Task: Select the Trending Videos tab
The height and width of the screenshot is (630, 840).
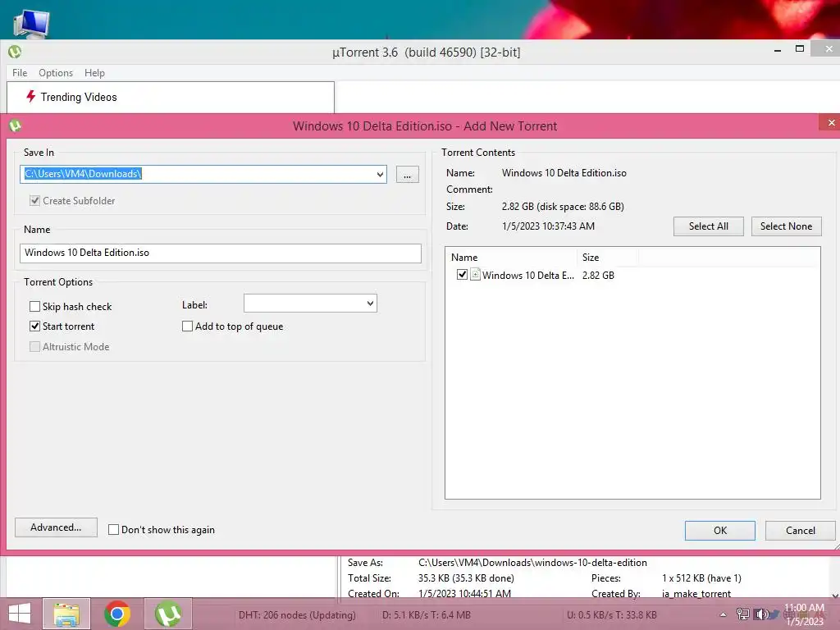Action: 171,97
